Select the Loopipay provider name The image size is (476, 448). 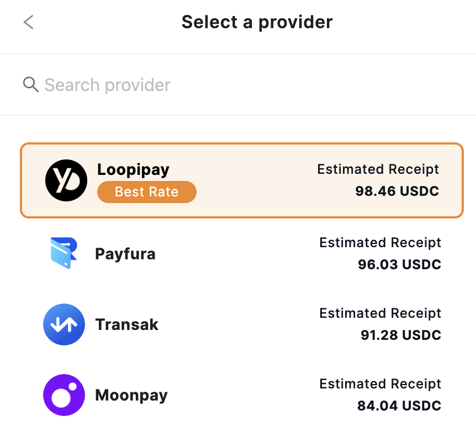pos(133,169)
